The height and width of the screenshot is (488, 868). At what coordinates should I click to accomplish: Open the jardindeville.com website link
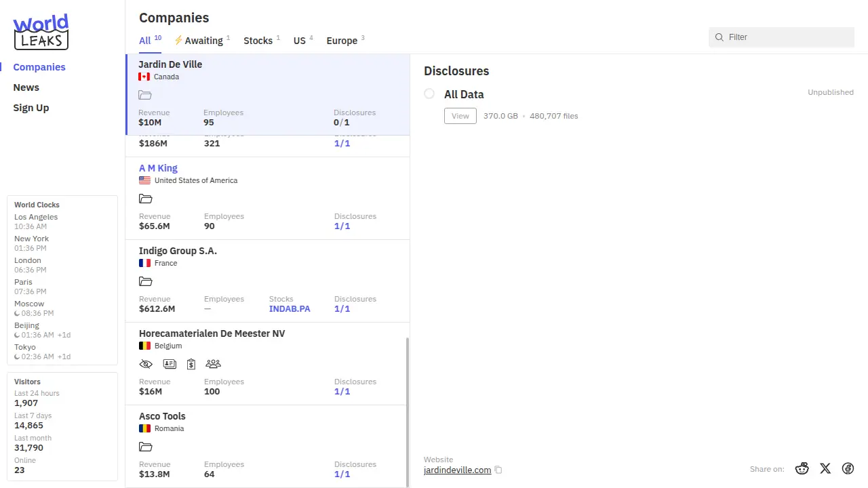(x=457, y=470)
